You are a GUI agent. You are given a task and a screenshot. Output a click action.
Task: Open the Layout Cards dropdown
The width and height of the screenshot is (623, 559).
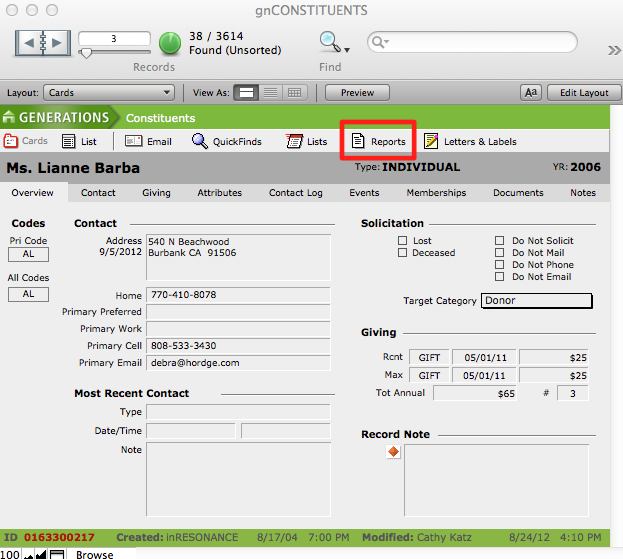point(111,93)
